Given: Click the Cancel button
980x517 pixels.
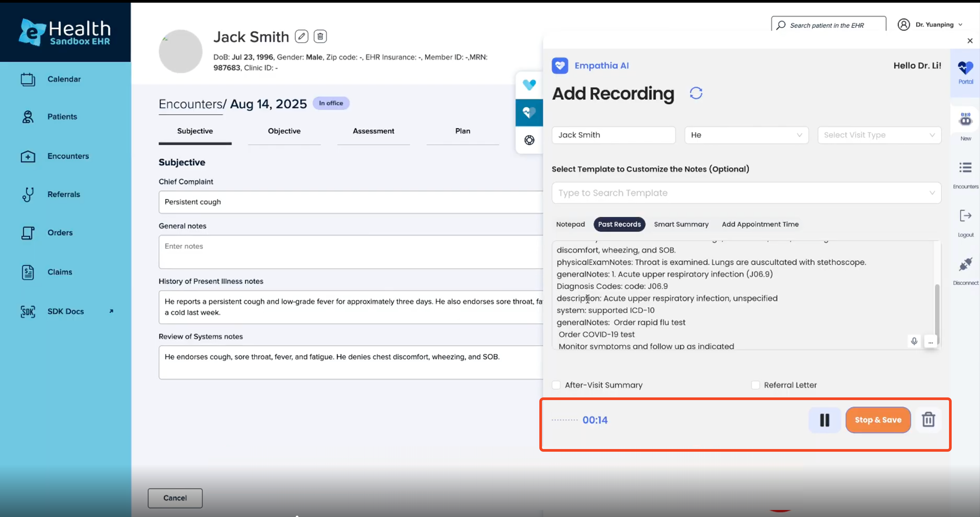Looking at the screenshot, I should pos(175,498).
